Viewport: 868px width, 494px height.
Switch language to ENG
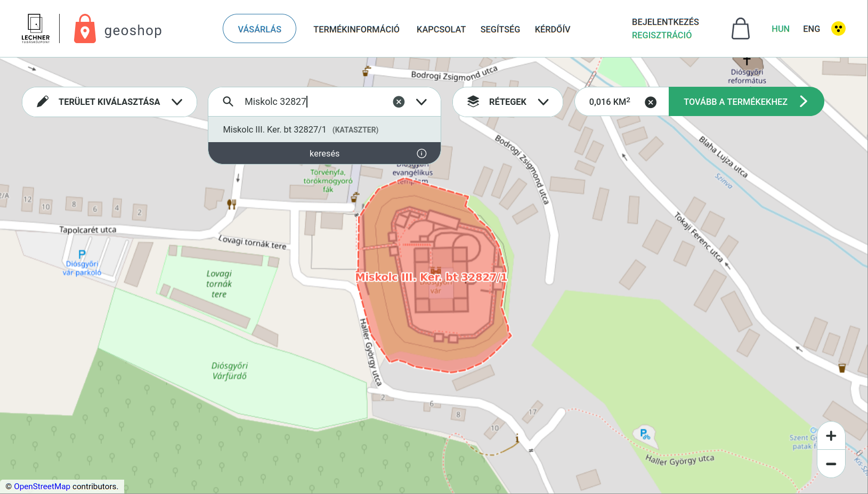[812, 29]
